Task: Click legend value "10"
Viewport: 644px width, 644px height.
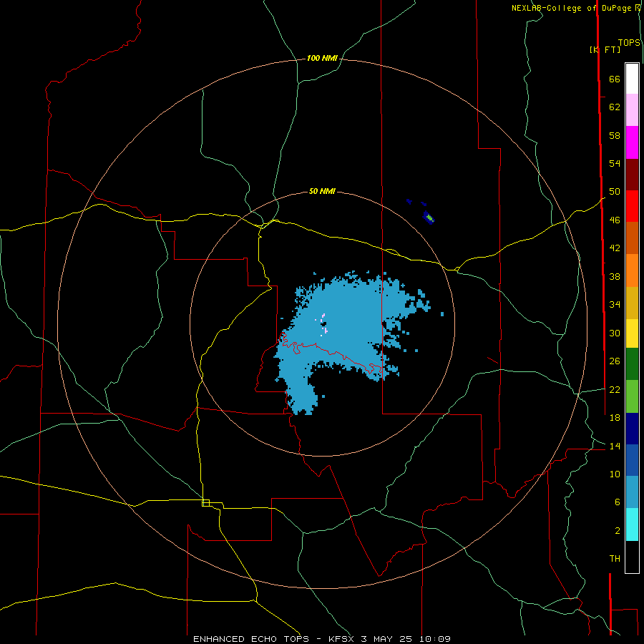Action: (x=615, y=474)
